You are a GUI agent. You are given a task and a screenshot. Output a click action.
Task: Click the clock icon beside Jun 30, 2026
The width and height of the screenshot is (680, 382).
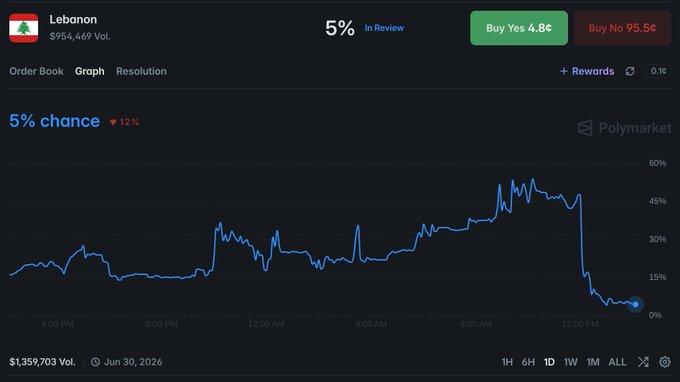coord(95,362)
